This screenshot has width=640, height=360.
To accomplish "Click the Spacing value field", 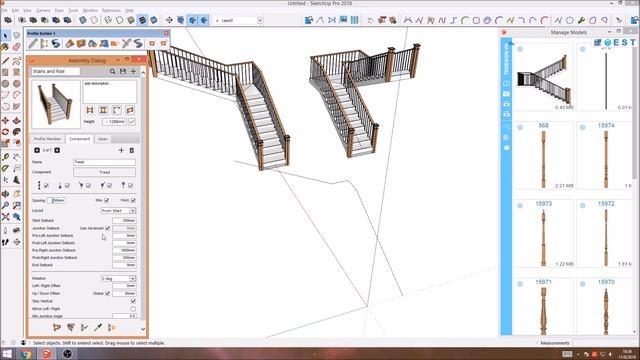I will point(56,200).
